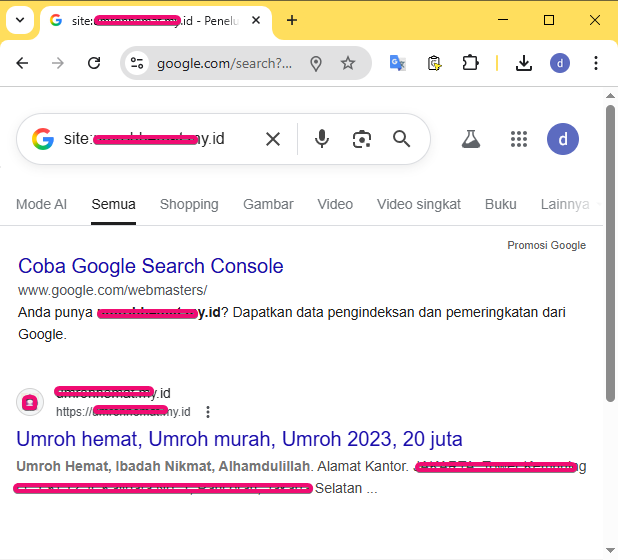
Task: Switch to Buku results tab
Action: coord(501,204)
